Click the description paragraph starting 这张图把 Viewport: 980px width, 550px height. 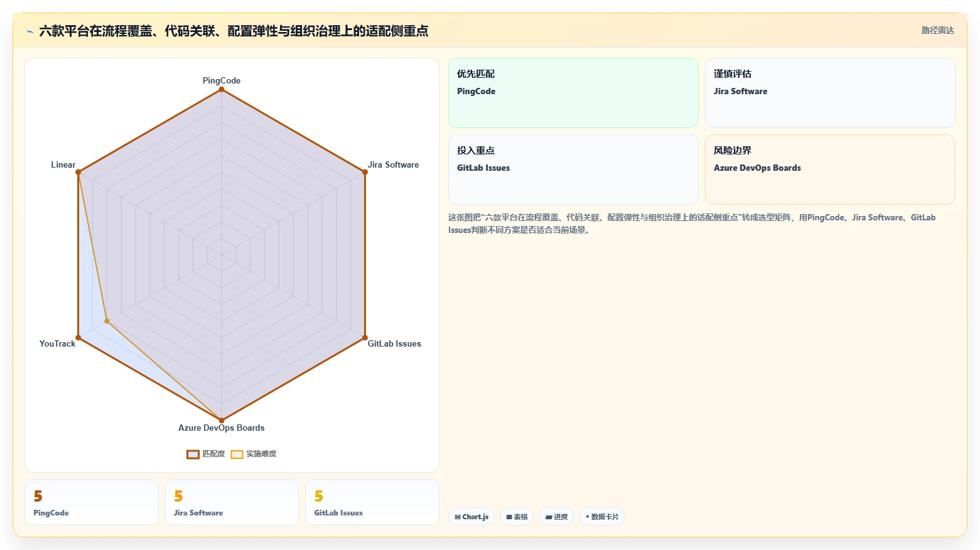pyautogui.click(x=692, y=224)
